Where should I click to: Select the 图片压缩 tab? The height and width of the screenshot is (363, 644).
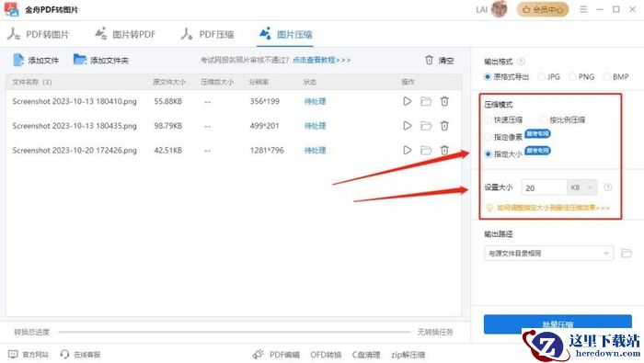(286, 34)
